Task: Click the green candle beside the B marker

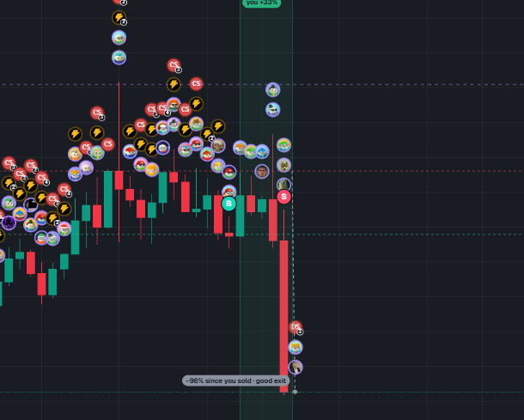Action: [240, 216]
